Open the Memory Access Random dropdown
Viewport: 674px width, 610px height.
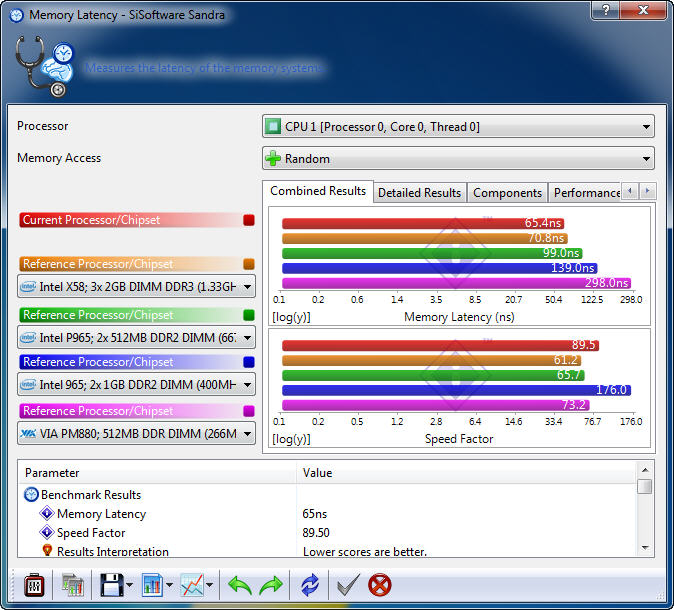coord(458,158)
